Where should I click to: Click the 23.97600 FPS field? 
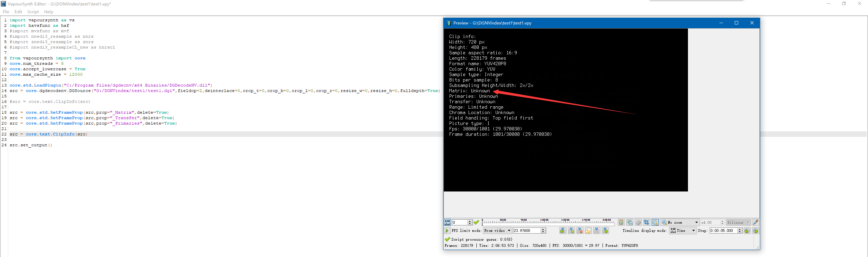pos(526,231)
